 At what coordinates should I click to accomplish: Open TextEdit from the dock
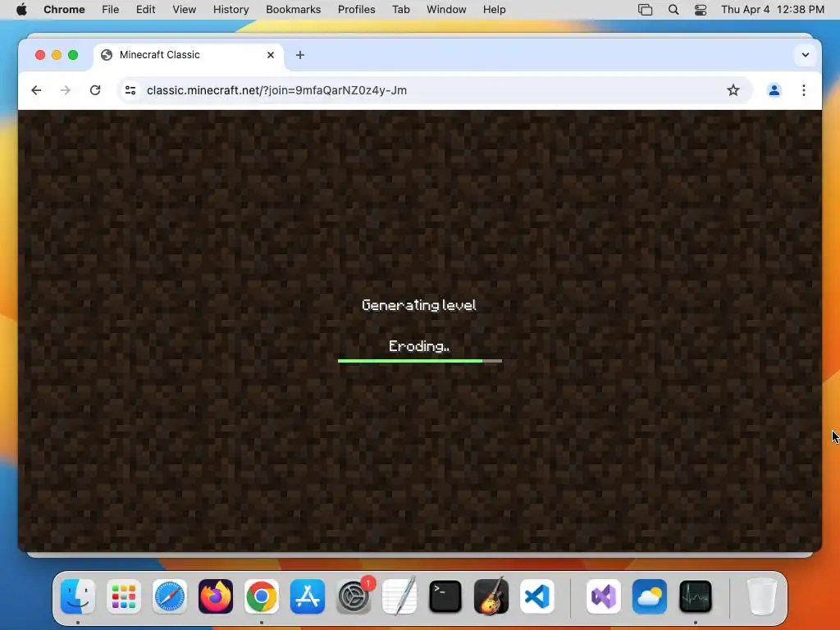pyautogui.click(x=399, y=596)
